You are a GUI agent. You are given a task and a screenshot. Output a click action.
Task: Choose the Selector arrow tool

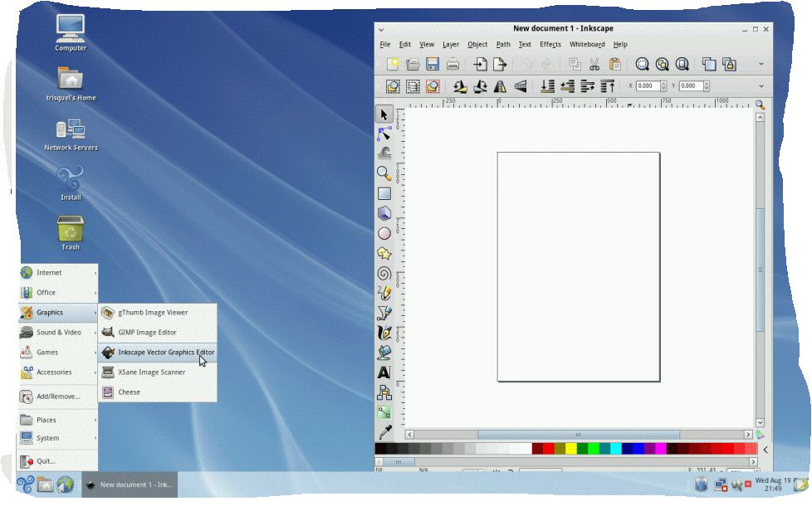(384, 114)
